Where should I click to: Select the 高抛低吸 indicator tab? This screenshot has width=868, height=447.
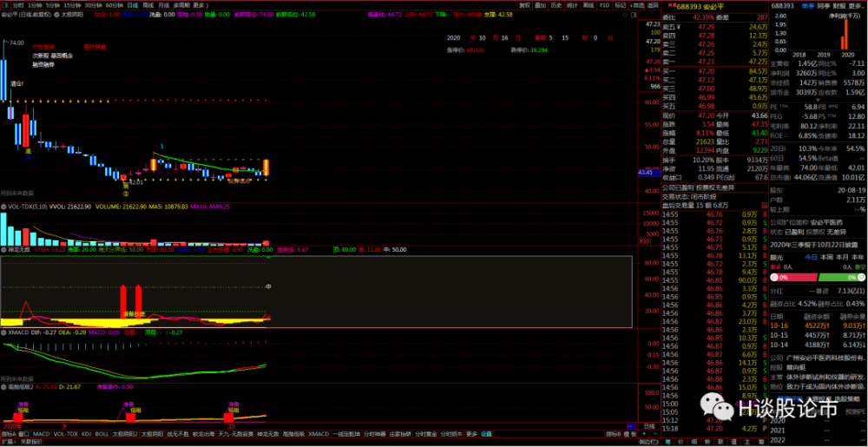click(293, 434)
